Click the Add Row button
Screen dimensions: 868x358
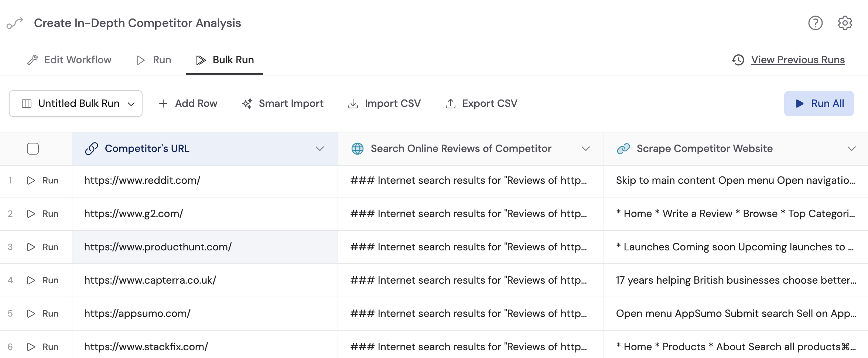pos(188,104)
